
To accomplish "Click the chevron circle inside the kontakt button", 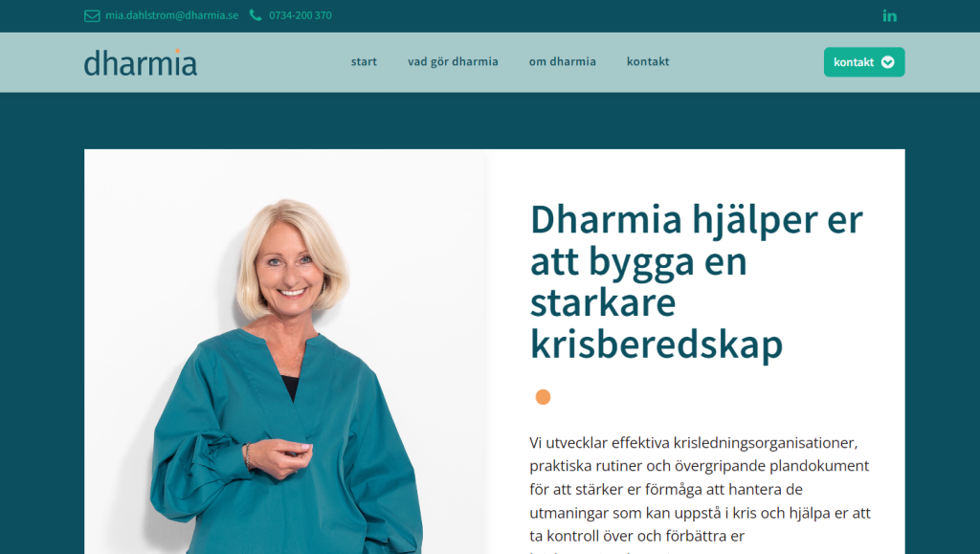I will [x=887, y=62].
